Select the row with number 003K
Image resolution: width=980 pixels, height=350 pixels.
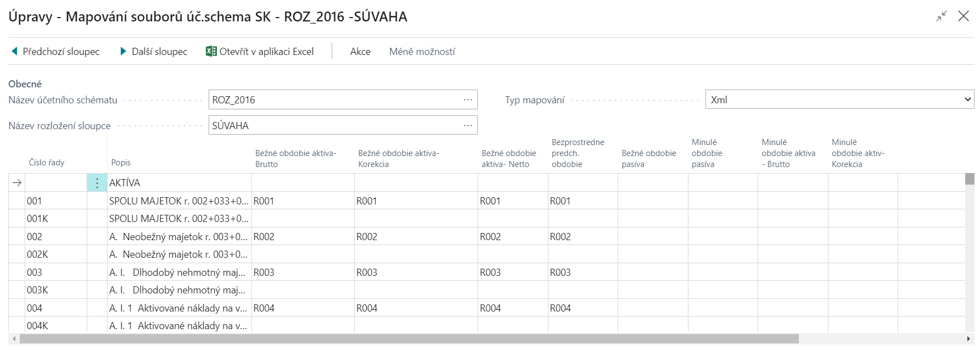pos(38,290)
